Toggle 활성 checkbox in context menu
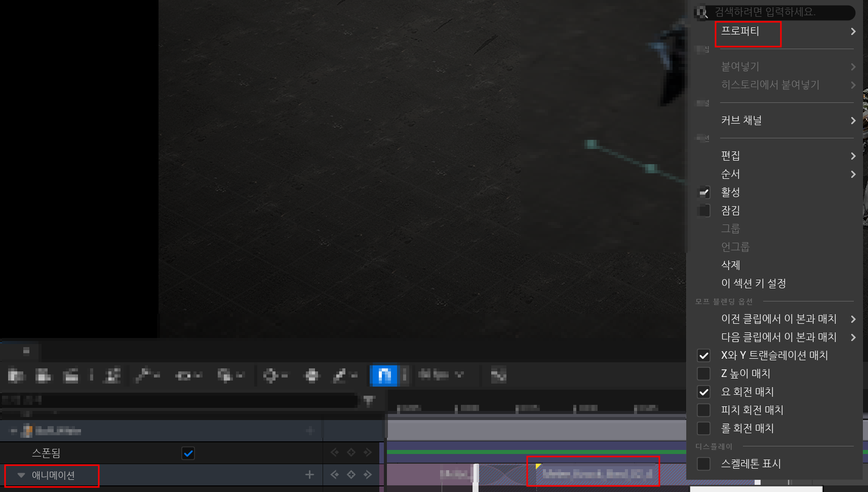The width and height of the screenshot is (868, 492). (704, 192)
